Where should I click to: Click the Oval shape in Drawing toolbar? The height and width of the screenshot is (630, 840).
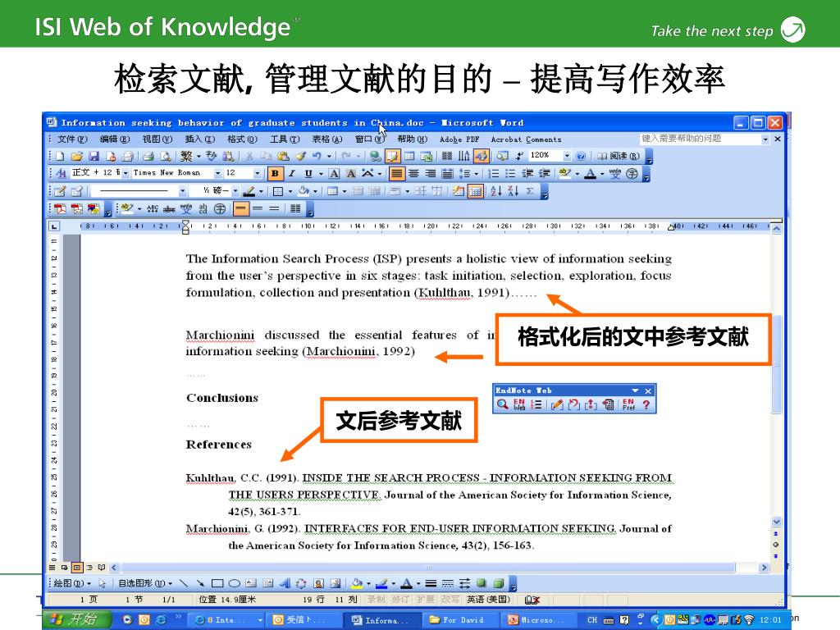pos(234,583)
